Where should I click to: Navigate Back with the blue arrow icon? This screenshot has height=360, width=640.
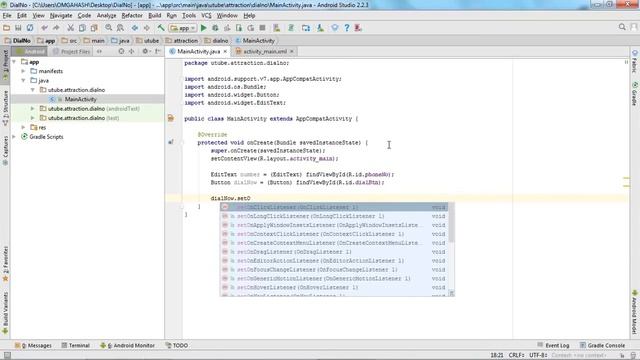click(135, 28)
